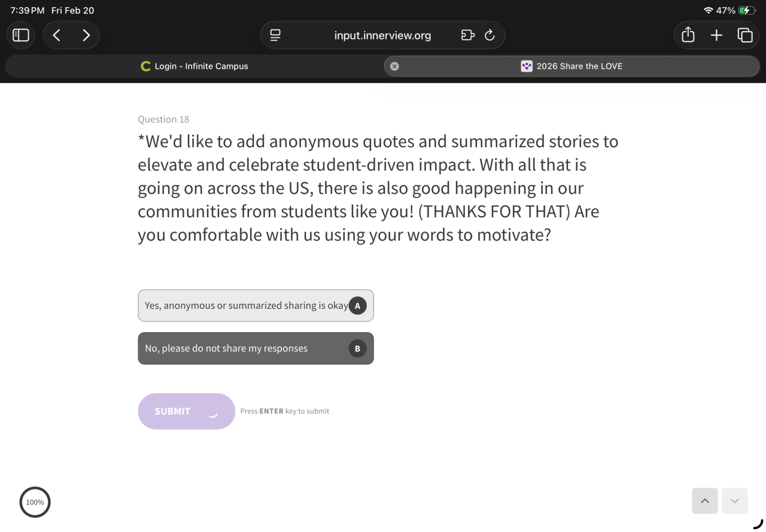Tap the input.innerview.org address field
This screenshot has width=766, height=532.
(x=382, y=35)
